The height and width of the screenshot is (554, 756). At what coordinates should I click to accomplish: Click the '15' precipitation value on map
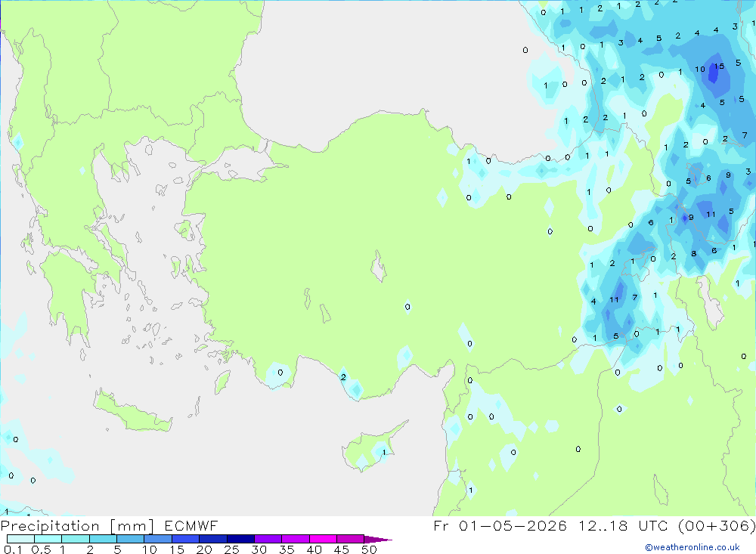(x=719, y=67)
